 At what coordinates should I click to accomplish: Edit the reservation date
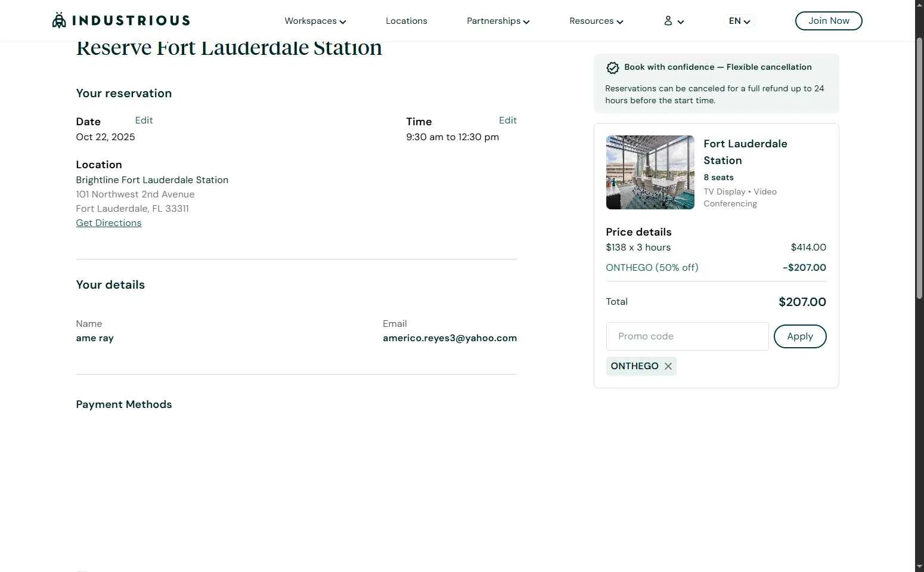[x=144, y=120]
